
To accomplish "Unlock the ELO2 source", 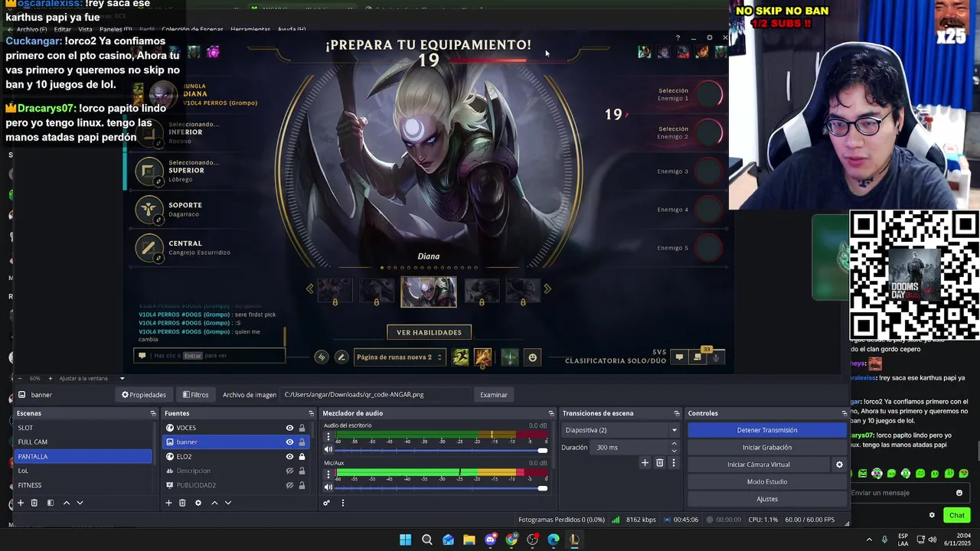I will pyautogui.click(x=302, y=457).
